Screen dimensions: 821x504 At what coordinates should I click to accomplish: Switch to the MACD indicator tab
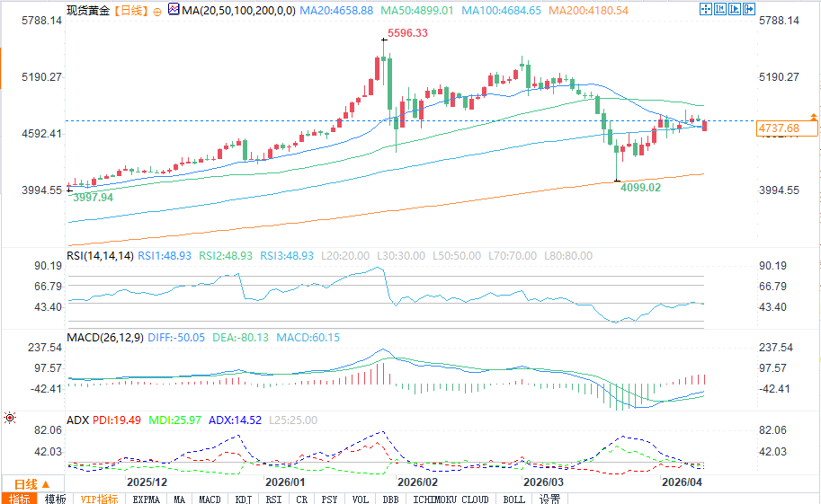(x=210, y=499)
